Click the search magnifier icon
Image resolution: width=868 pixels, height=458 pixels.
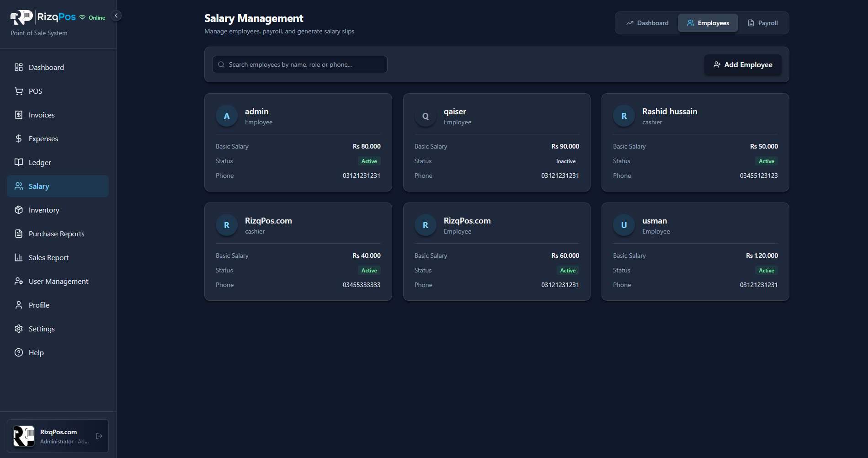pyautogui.click(x=221, y=64)
